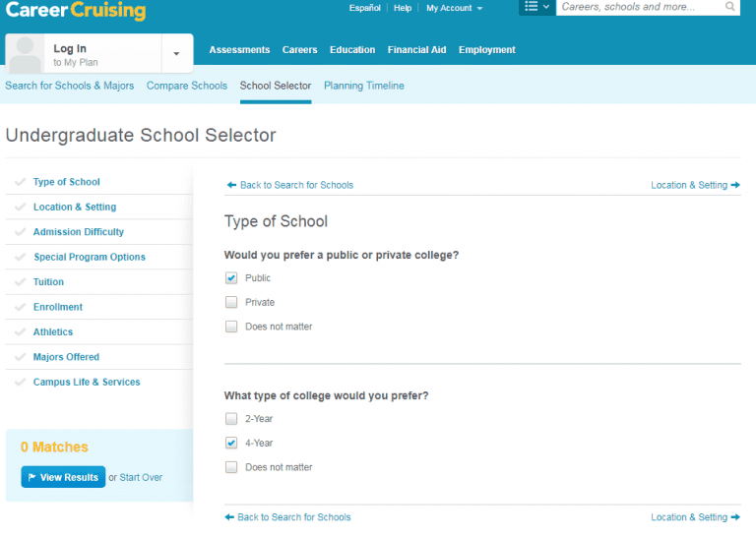
Task: Expand the Log In dropdown arrow
Action: tap(176, 53)
